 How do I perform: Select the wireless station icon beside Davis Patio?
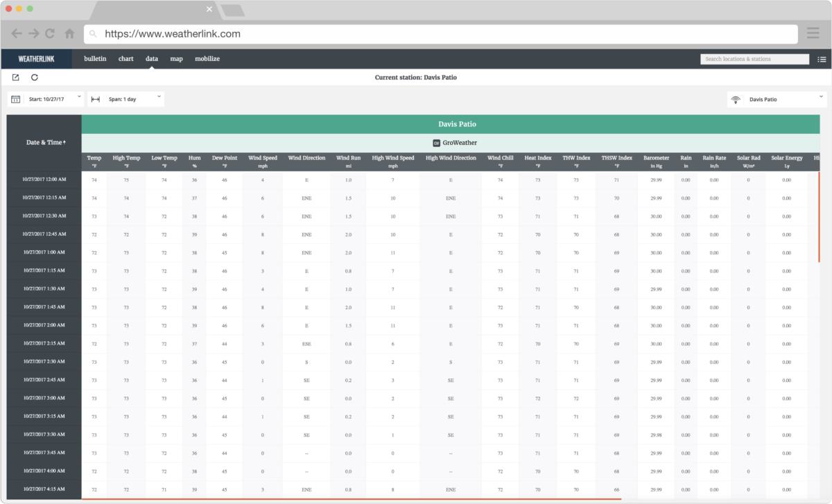coord(737,99)
